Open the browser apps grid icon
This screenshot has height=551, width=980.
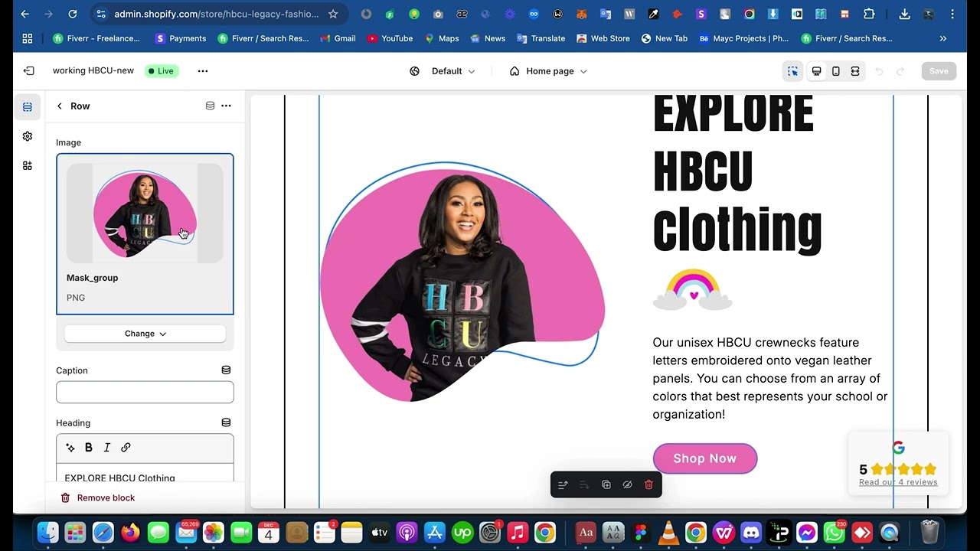click(28, 38)
